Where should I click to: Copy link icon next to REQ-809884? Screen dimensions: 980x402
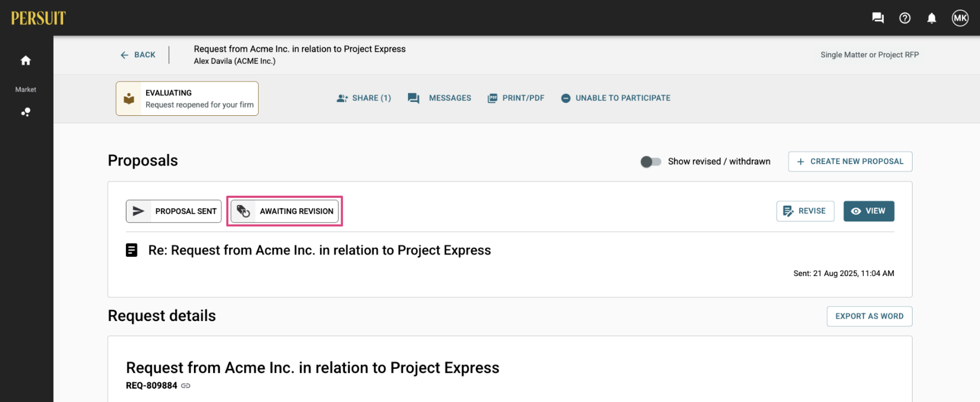[185, 386]
